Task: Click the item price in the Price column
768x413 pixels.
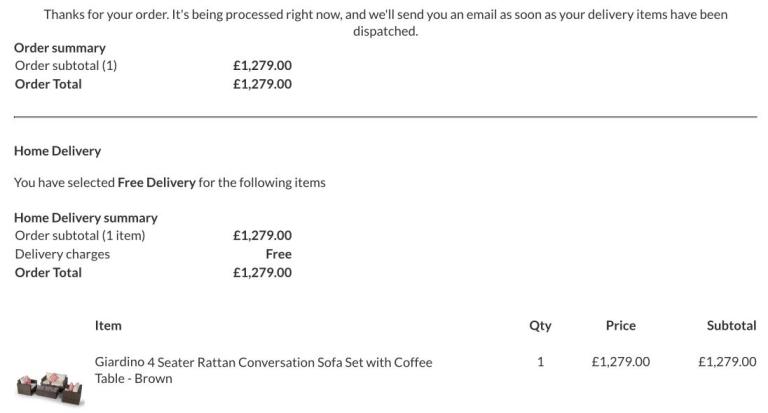Action: point(620,362)
